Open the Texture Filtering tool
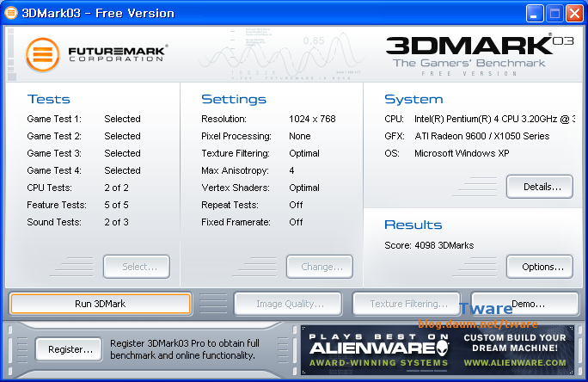Image resolution: width=588 pixels, height=382 pixels. click(407, 304)
